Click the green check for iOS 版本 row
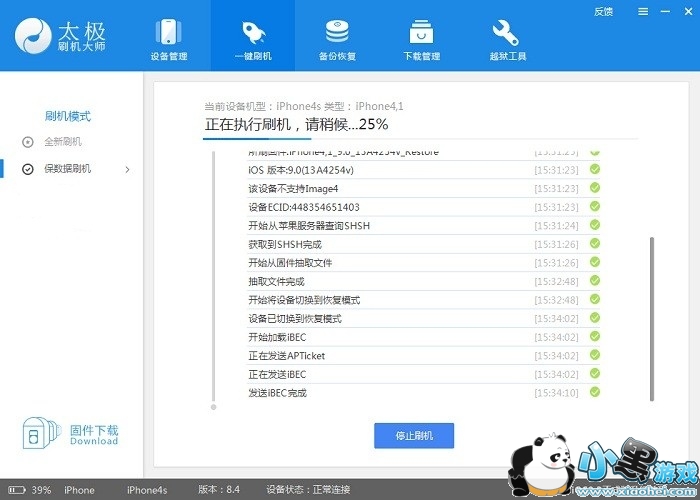The image size is (700, 500). coord(595,169)
